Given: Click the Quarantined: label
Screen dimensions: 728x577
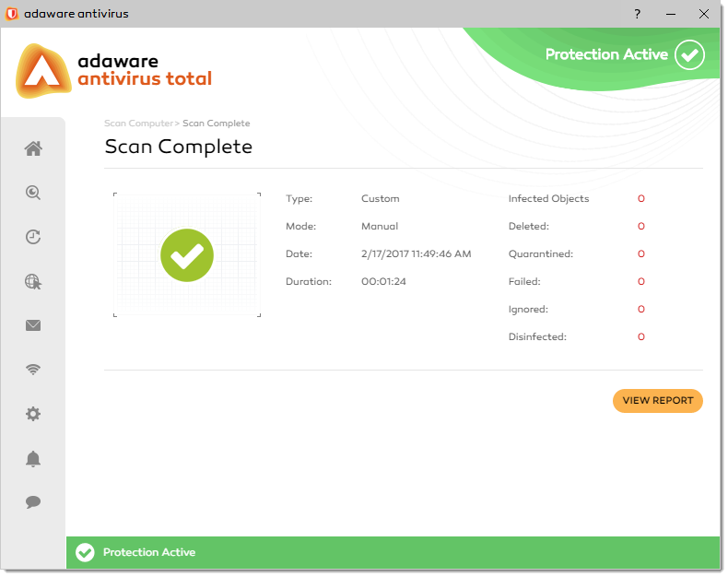Looking at the screenshot, I should (541, 253).
